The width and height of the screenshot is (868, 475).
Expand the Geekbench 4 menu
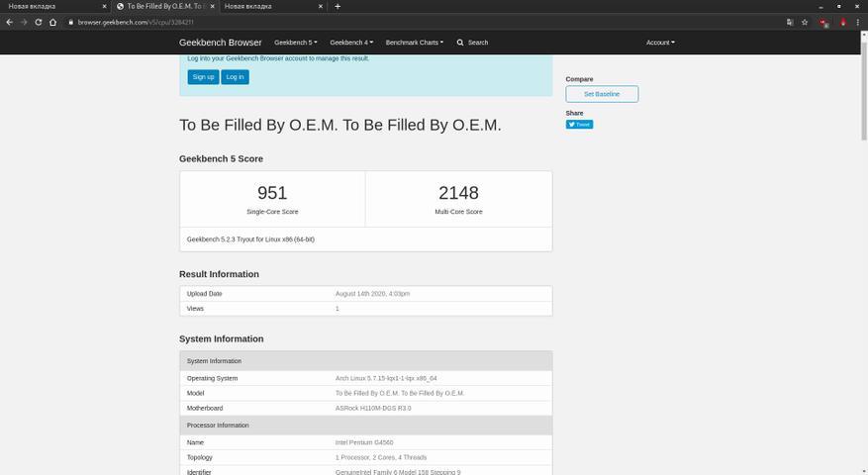pyautogui.click(x=351, y=43)
